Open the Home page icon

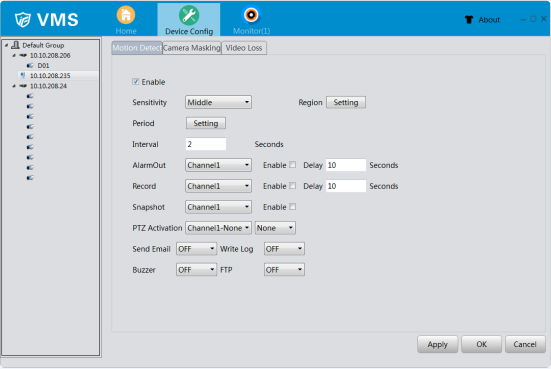tap(126, 15)
